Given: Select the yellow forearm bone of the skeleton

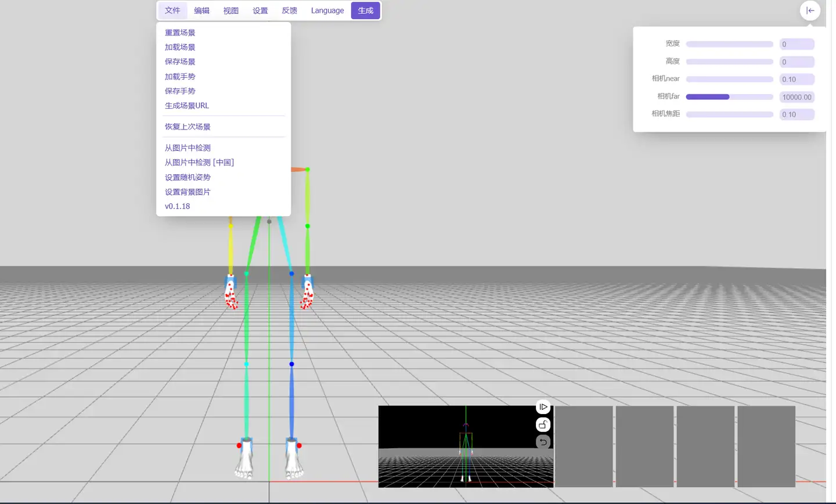Looking at the screenshot, I should 230,250.
